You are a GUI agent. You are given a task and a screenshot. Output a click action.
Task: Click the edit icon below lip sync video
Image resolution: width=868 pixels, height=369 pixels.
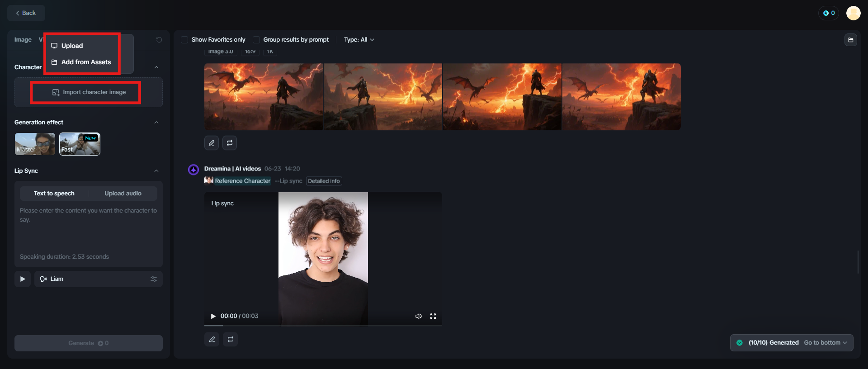[x=212, y=339]
